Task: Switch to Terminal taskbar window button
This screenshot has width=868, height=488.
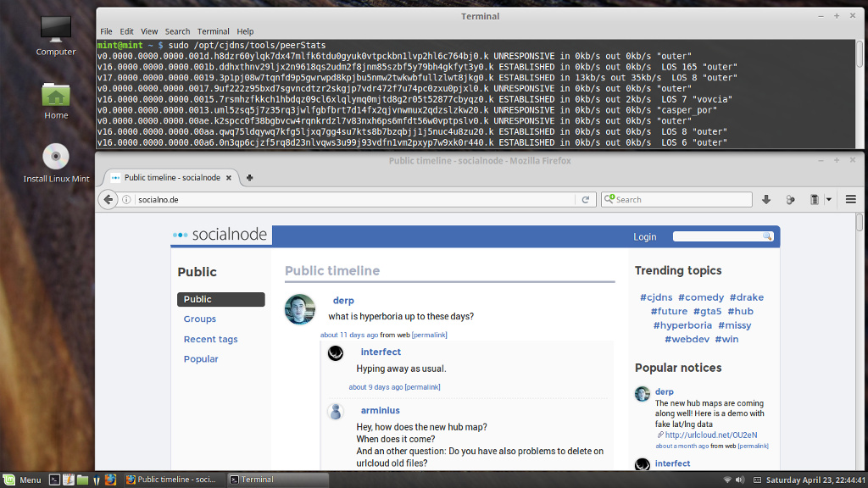Action: [x=277, y=480]
